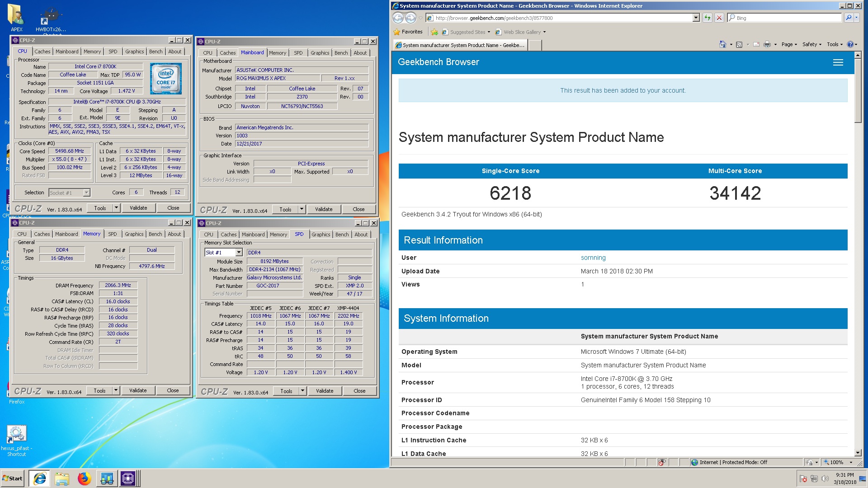This screenshot has height=488, width=868.
Task: Expand Tools arrow in Memory tab window
Action: tap(116, 390)
